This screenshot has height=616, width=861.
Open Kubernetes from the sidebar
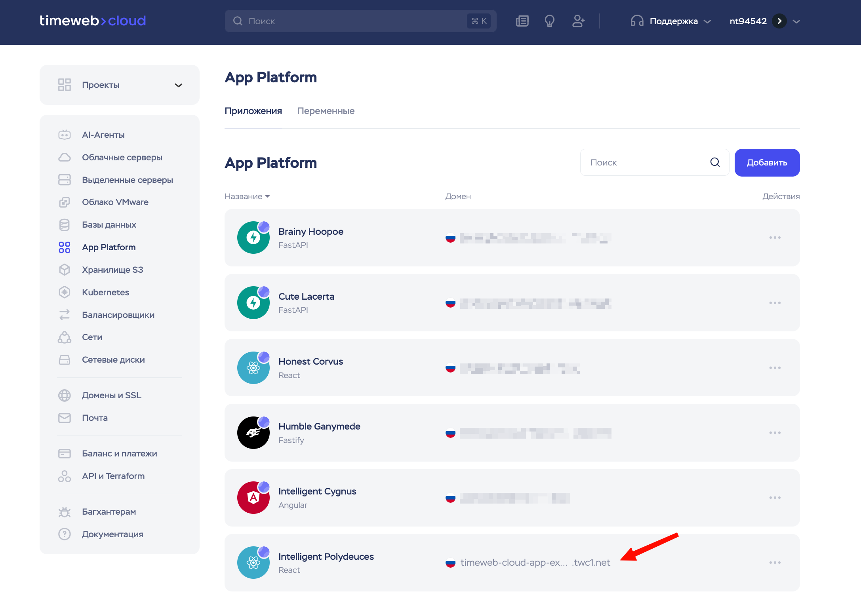coord(105,292)
